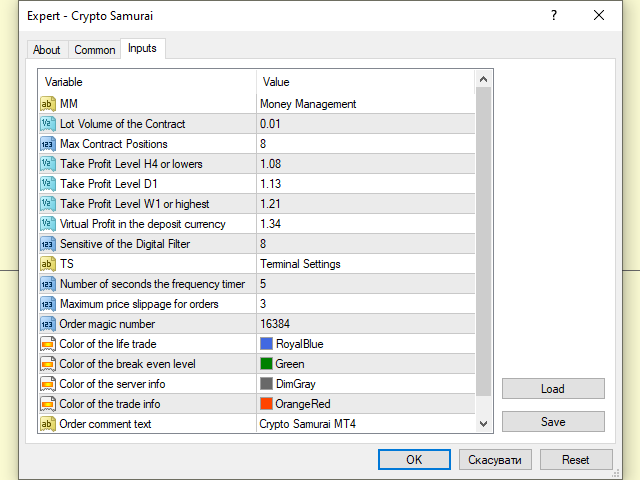640x480 pixels.
Task: Reset inputs with the Reset button
Action: pyautogui.click(x=576, y=460)
